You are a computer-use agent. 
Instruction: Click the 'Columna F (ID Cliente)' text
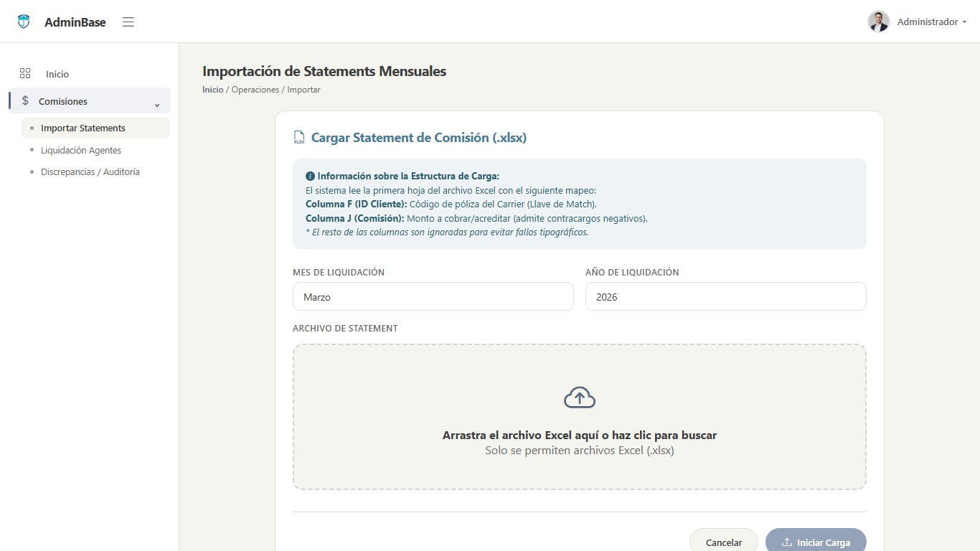tap(357, 204)
